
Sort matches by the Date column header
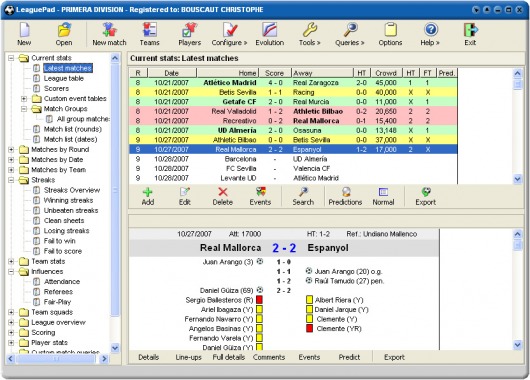172,73
